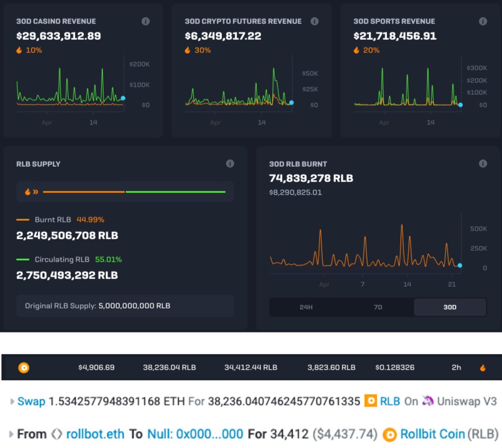Click the green circulating segment of the supply bar

[176, 192]
